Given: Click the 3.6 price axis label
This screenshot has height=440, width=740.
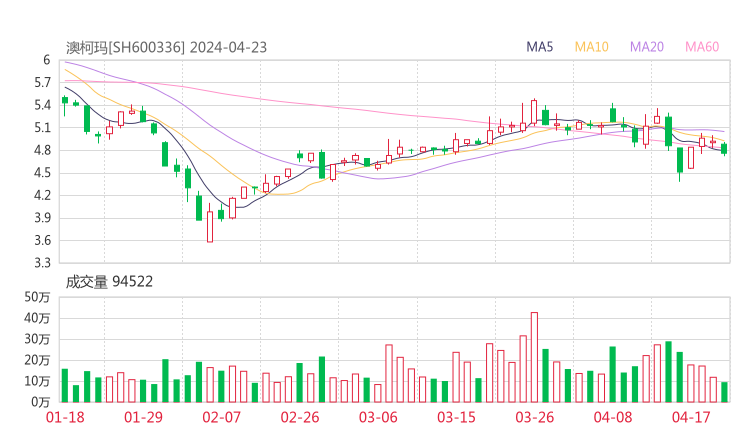Looking at the screenshot, I should [42, 240].
